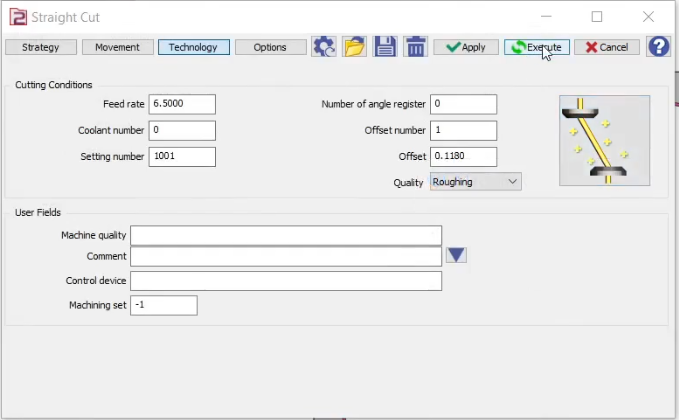Click the Cancel button
This screenshot has height=420, width=679.
click(x=606, y=47)
